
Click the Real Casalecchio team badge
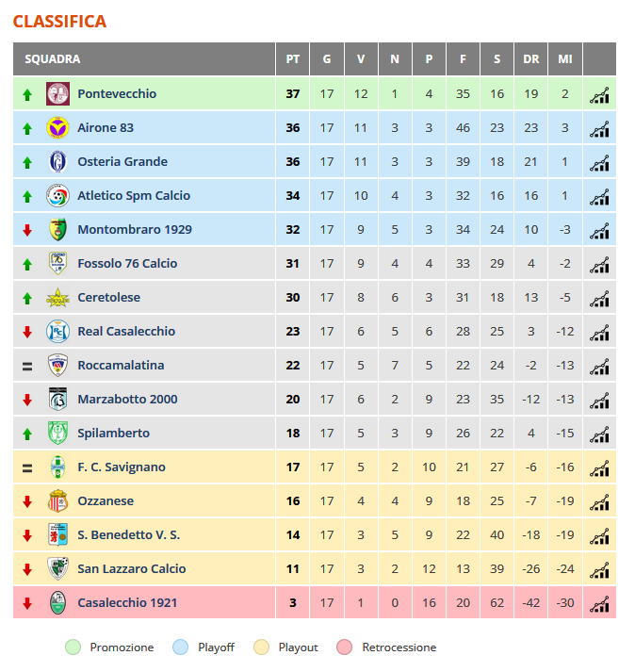(x=57, y=331)
